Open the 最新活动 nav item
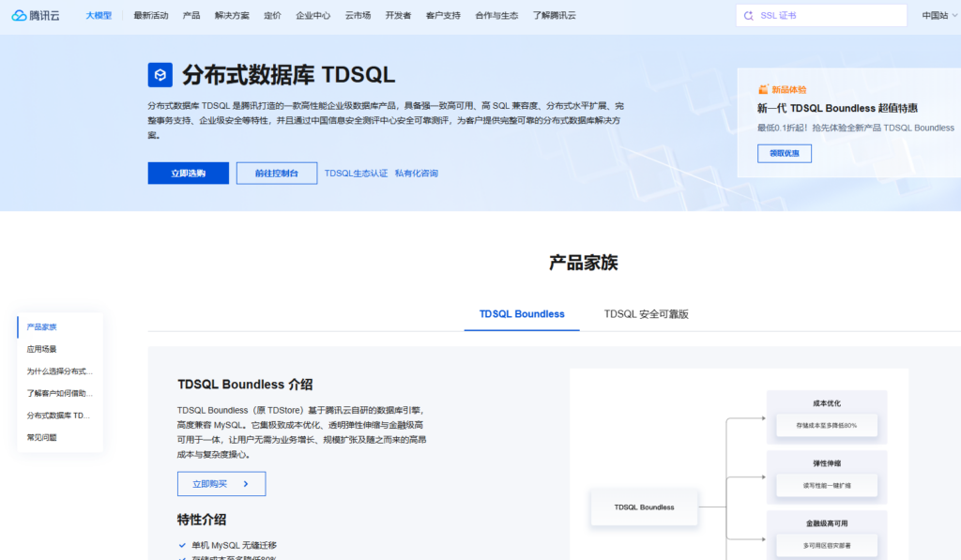 (151, 15)
